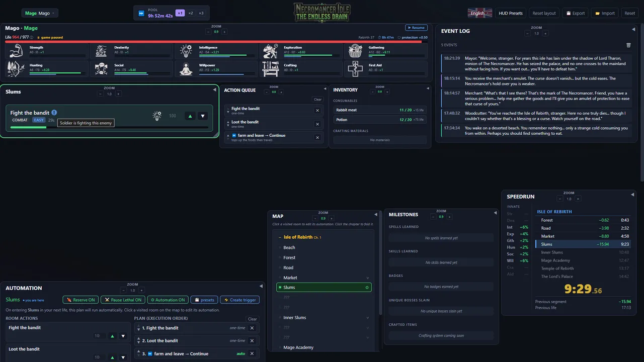644x362 pixels.
Task: Click Clear in the Action Queue
Action: (x=317, y=100)
